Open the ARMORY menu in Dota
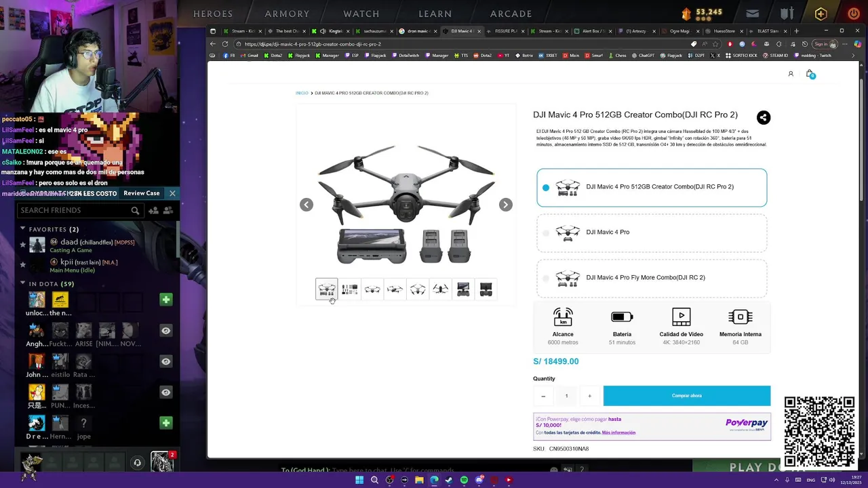 (287, 14)
